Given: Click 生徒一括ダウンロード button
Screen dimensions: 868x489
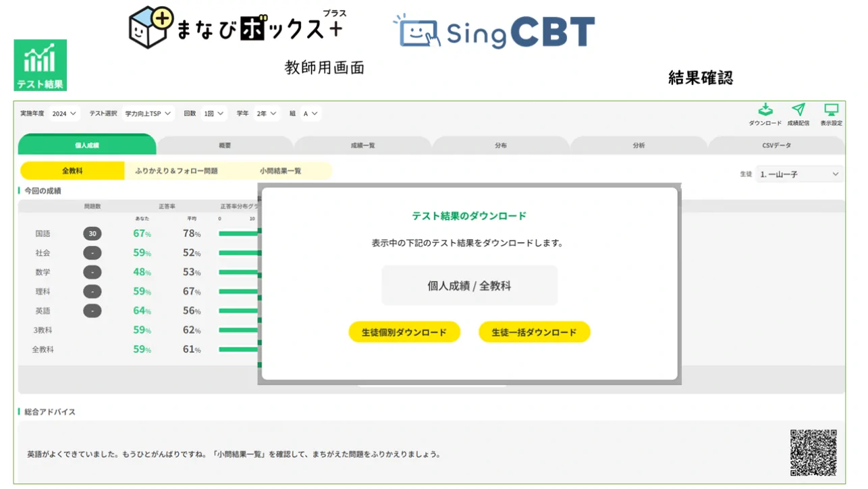Looking at the screenshot, I should [534, 332].
